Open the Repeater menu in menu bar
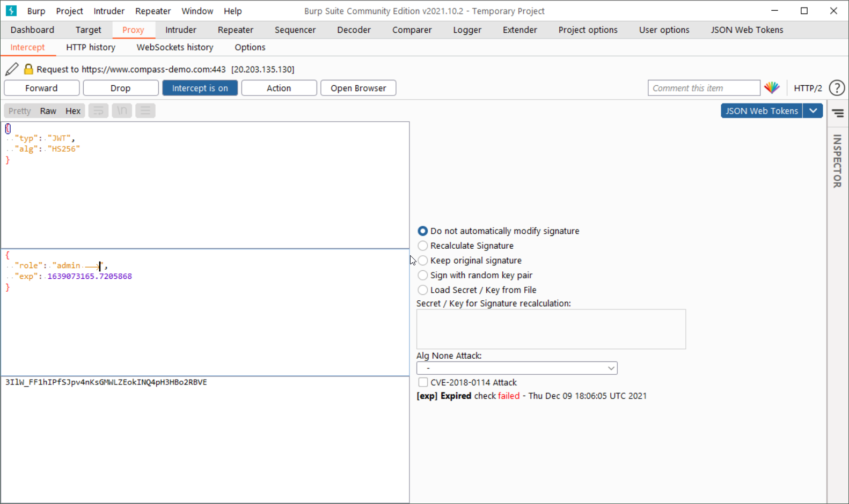Screen dimensions: 849x504 (153, 11)
